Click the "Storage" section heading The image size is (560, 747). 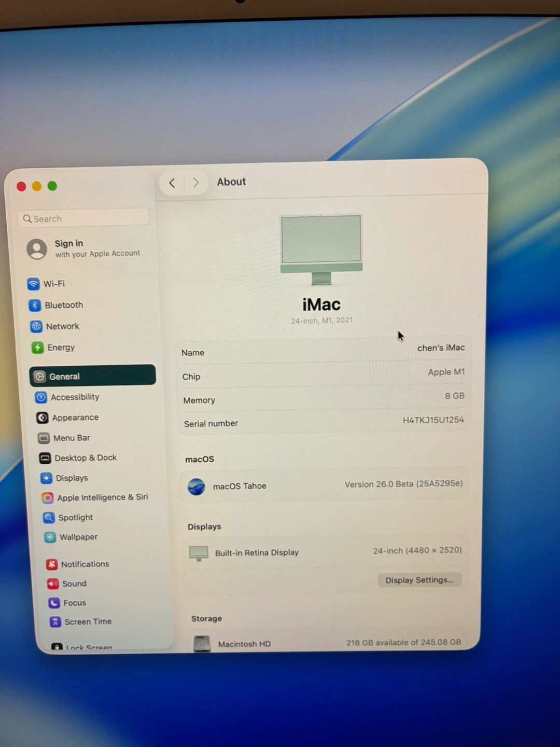pyautogui.click(x=206, y=619)
